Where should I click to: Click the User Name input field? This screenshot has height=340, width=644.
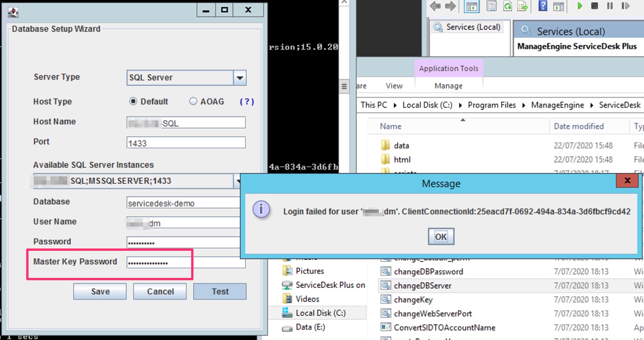tap(183, 223)
